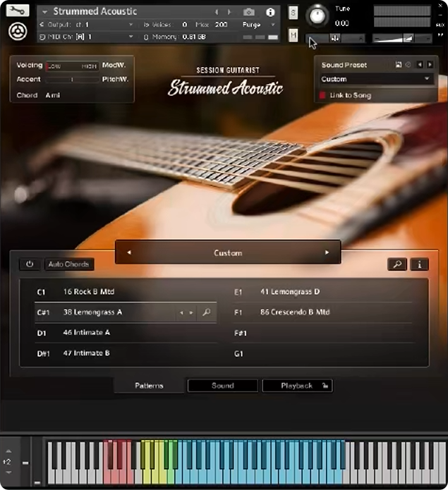Switch to next song with right arrow
This screenshot has height=490, width=448.
(x=327, y=252)
